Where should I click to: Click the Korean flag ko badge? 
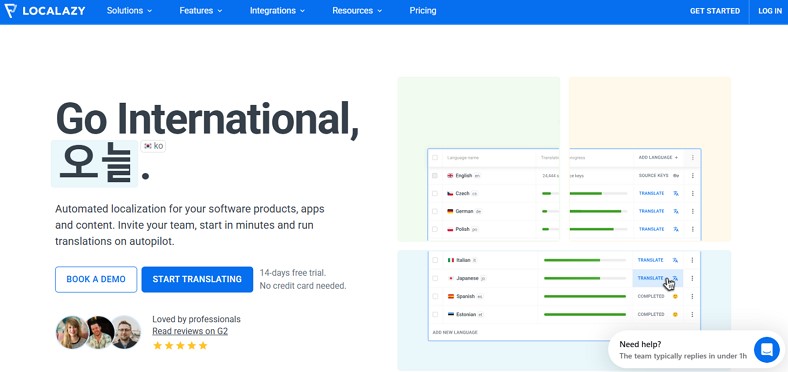point(153,146)
